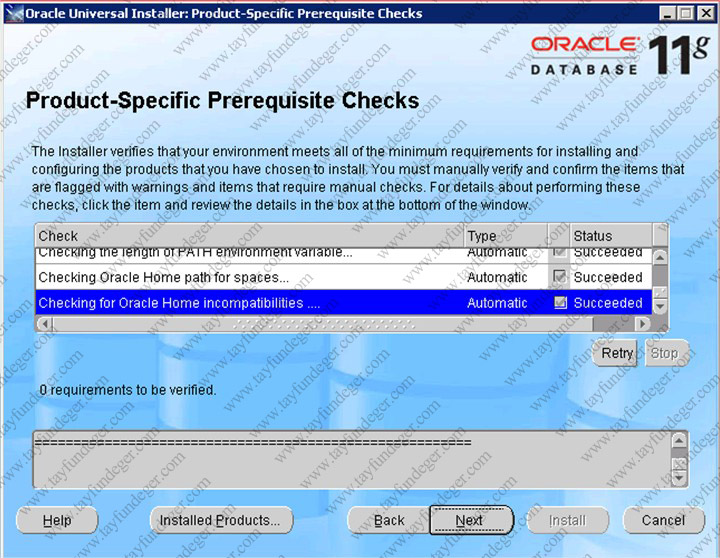Click down arrow of details box scrollbar
Image resolution: width=720 pixels, height=558 pixels.
click(x=679, y=479)
